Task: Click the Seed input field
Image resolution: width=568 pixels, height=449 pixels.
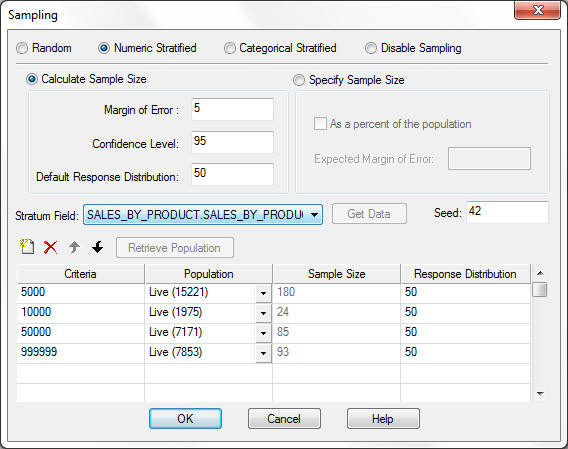Action: 507,212
